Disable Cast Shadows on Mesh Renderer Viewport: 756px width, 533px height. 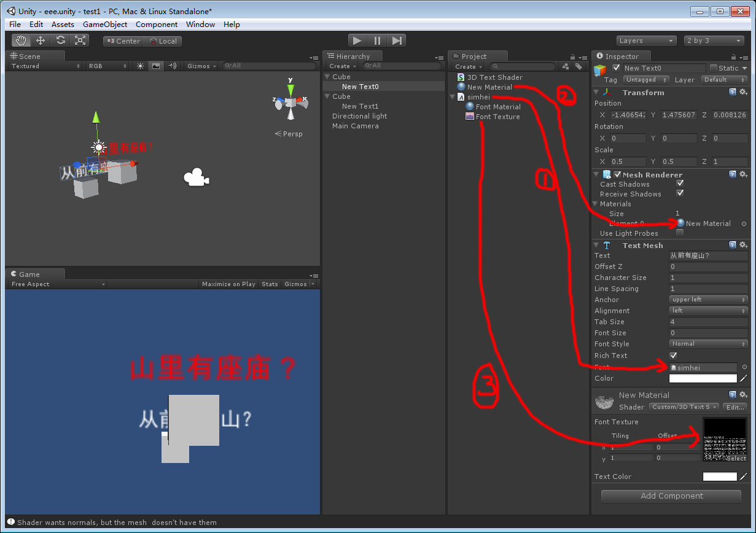[x=680, y=184]
